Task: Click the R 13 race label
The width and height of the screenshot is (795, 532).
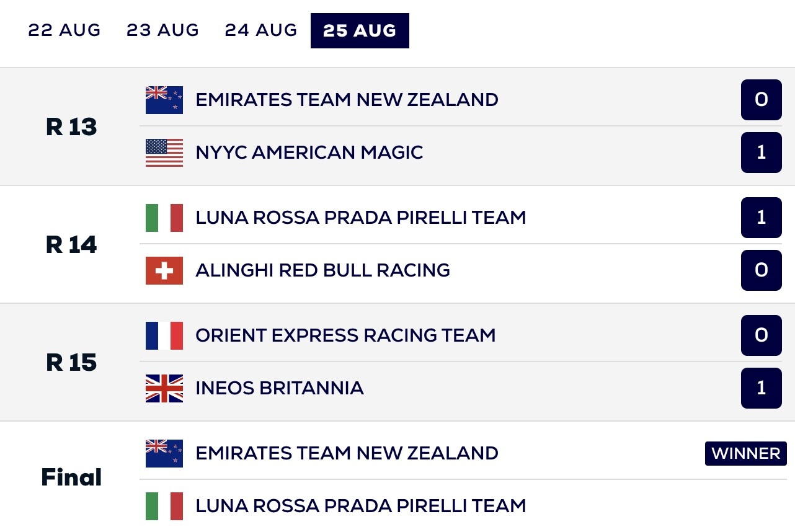Action: [71, 126]
